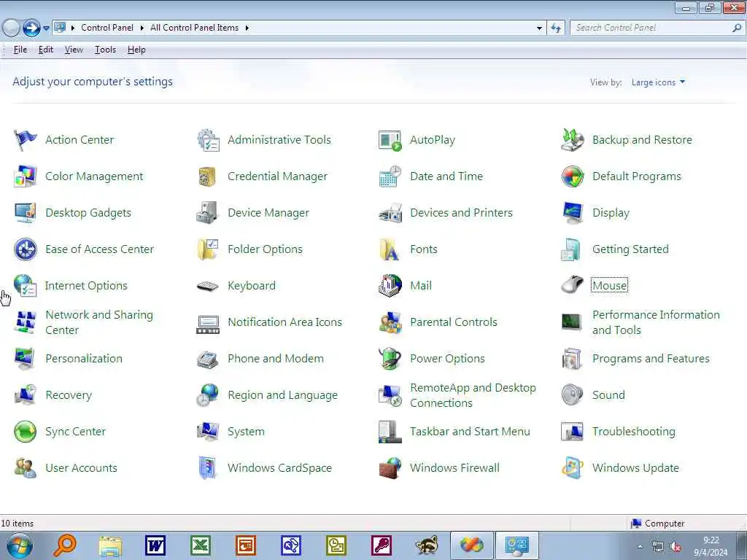Open the Devices and Printers icon

[390, 213]
